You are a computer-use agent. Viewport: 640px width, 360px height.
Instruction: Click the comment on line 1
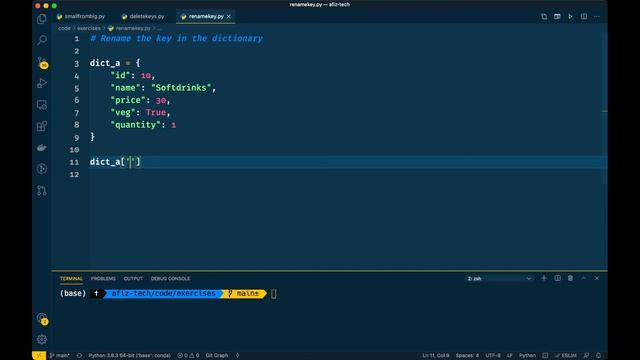coord(176,38)
